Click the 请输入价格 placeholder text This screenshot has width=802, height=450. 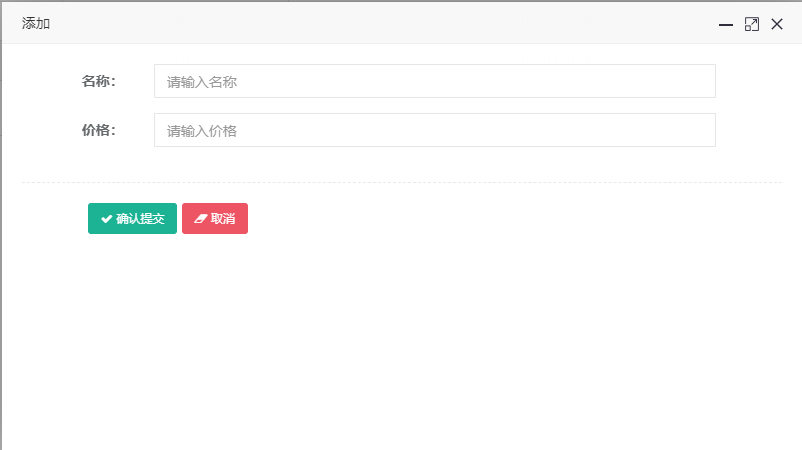[x=202, y=131]
